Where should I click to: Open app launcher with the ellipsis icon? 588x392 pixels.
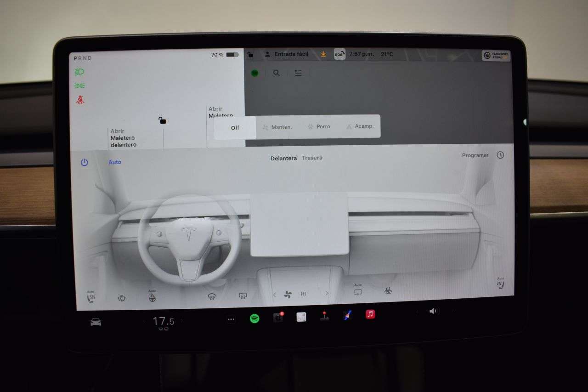(x=231, y=318)
